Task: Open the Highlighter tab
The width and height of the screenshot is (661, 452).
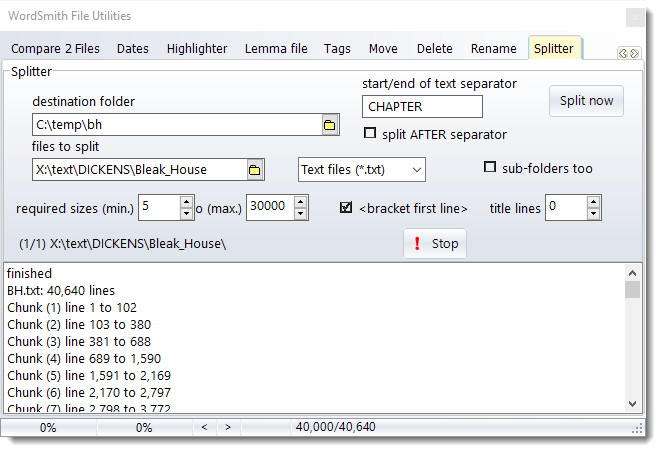Action: pos(197,49)
